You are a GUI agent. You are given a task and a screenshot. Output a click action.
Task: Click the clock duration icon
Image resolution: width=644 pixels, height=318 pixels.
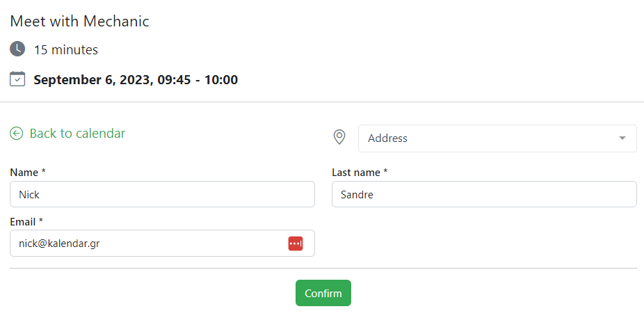[x=17, y=49]
